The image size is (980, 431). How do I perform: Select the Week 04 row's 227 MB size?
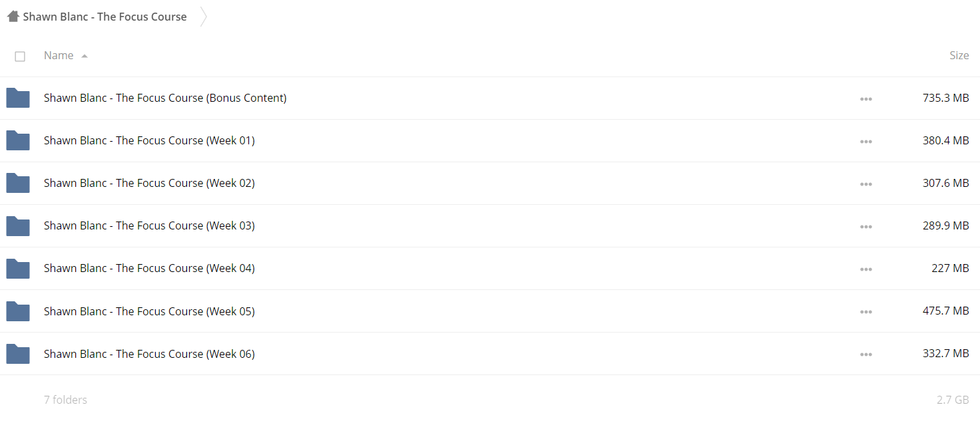(x=950, y=268)
